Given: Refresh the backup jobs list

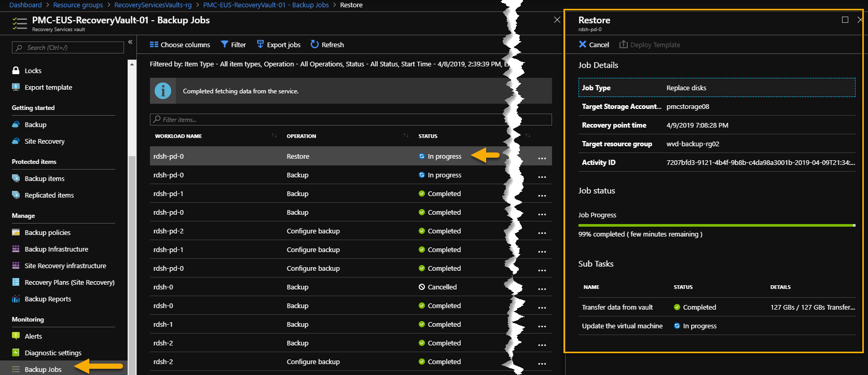Looking at the screenshot, I should [x=327, y=45].
